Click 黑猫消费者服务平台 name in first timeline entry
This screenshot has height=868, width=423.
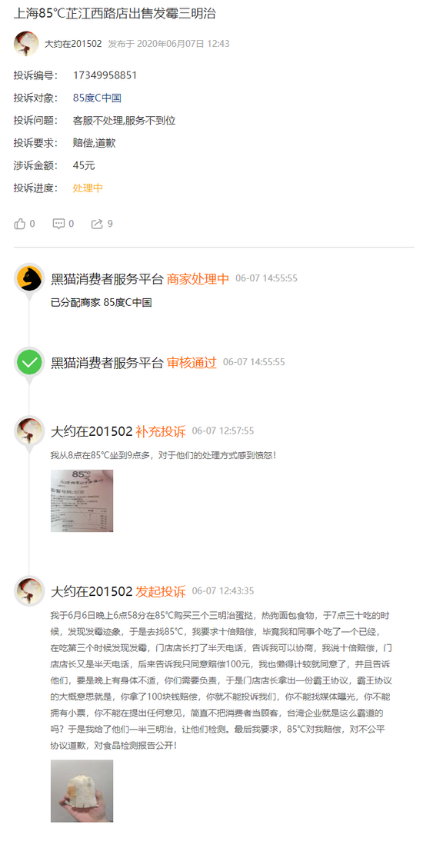point(107,279)
